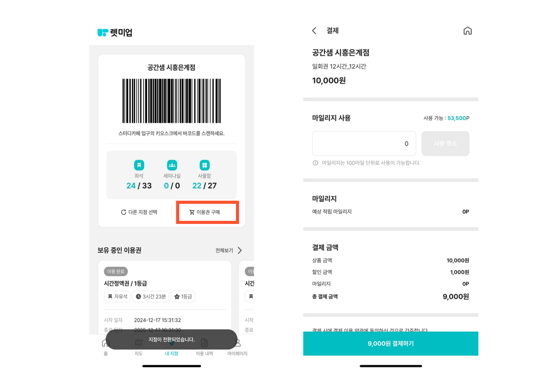Tap the entry barcode image
The width and height of the screenshot is (555, 392).
point(171,101)
